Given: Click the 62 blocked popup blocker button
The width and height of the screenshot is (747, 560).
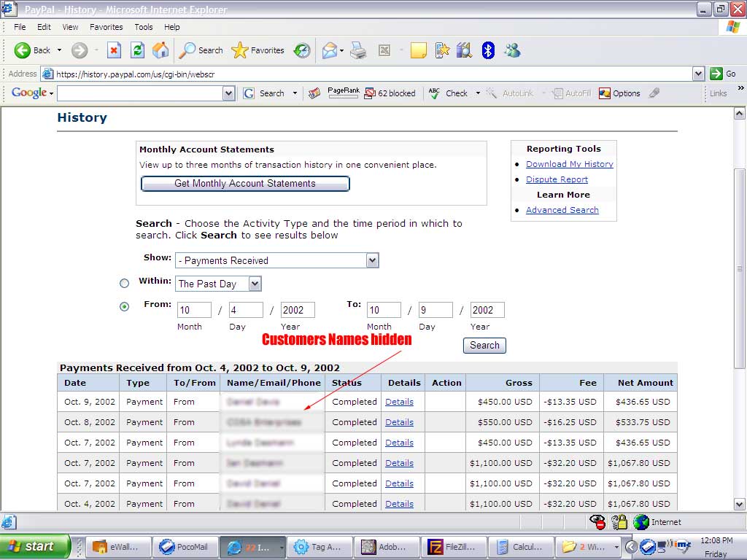Looking at the screenshot, I should coord(390,93).
